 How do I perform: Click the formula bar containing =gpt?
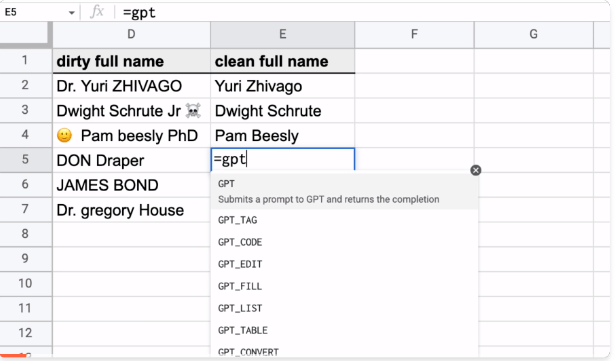pyautogui.click(x=365, y=13)
